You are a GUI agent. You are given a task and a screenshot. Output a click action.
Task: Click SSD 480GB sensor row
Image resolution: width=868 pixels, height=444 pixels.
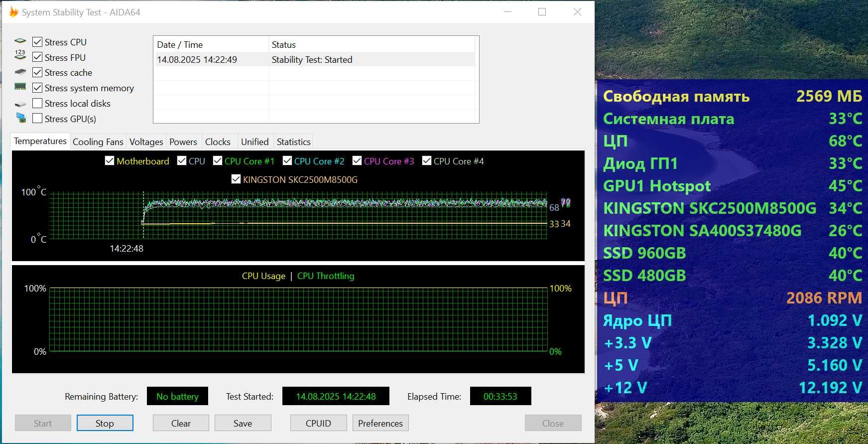click(732, 276)
